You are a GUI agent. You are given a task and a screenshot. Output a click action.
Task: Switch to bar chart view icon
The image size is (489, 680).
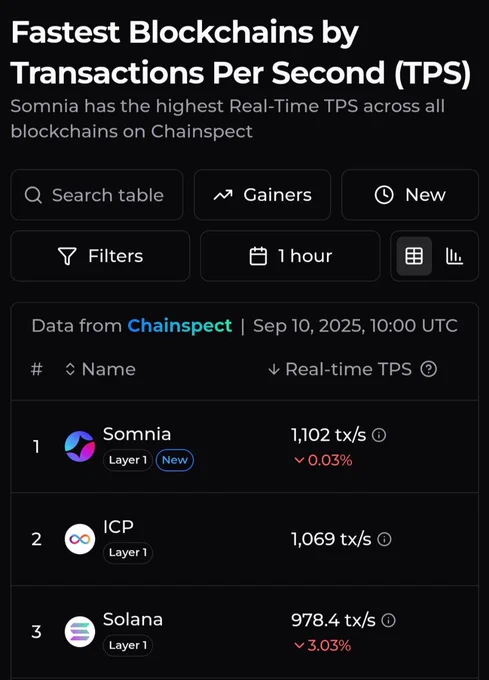click(454, 256)
